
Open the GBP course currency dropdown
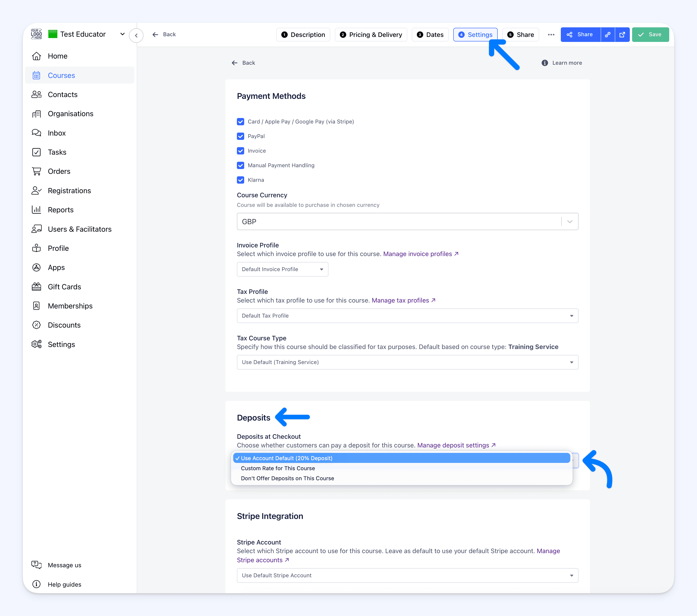(407, 222)
